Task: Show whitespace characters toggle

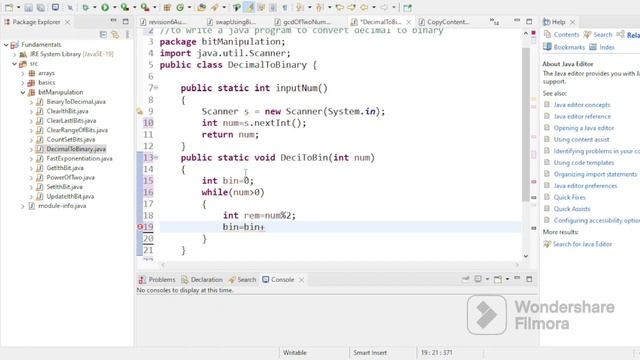Action: (284, 7)
